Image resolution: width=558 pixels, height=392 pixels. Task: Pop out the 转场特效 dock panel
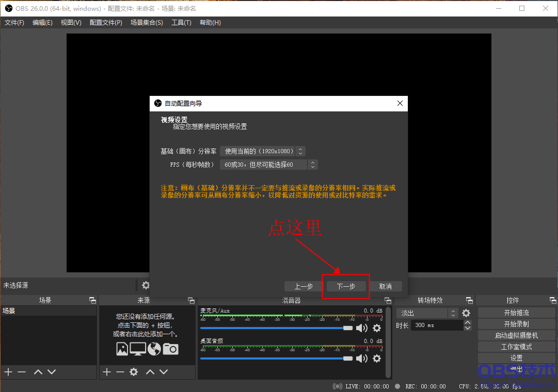point(469,300)
